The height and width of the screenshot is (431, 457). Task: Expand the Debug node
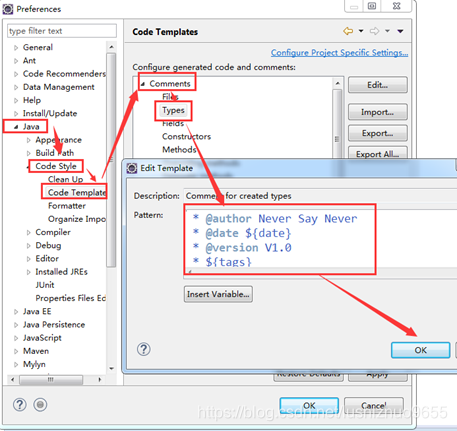tap(29, 246)
